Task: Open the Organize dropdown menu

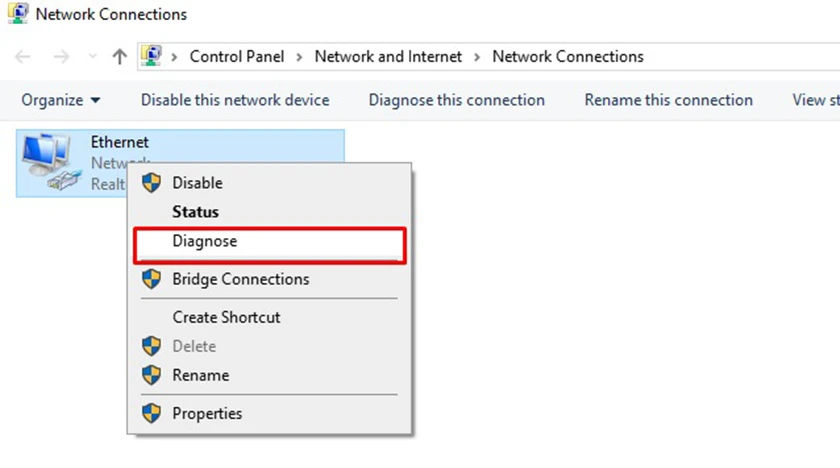Action: pos(61,100)
